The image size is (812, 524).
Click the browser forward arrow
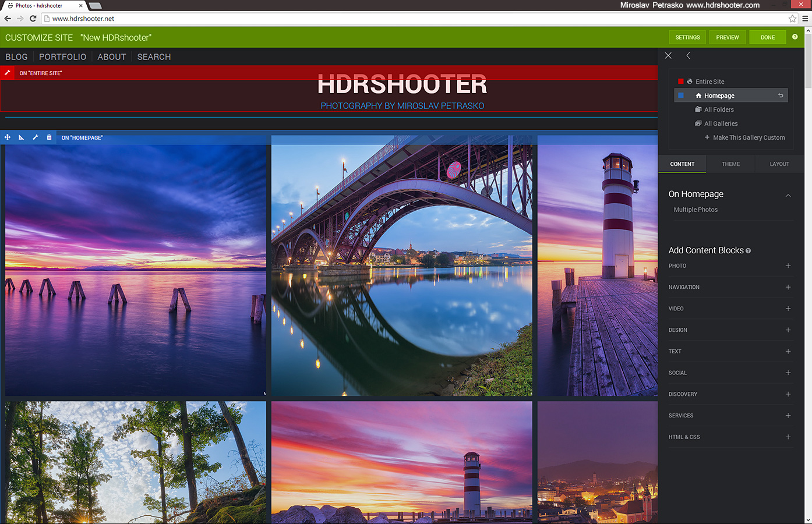pyautogui.click(x=20, y=19)
